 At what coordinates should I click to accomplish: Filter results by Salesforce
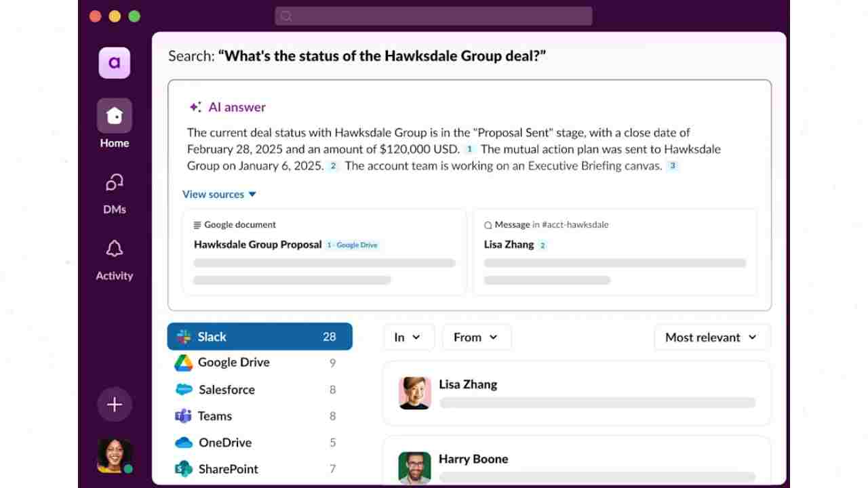click(226, 389)
